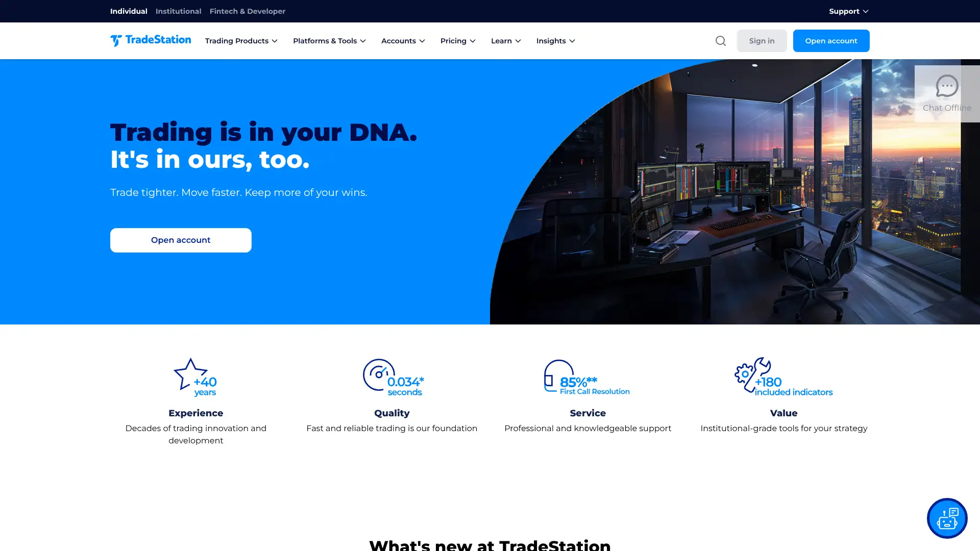Click the Sign in button
980x551 pixels.
tap(762, 41)
